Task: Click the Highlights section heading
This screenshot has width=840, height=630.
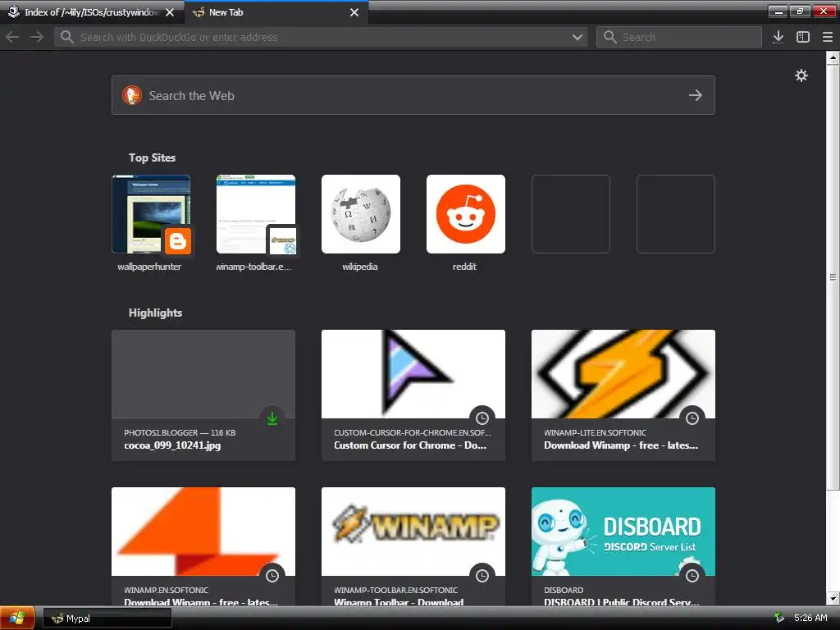Action: pyautogui.click(x=155, y=313)
